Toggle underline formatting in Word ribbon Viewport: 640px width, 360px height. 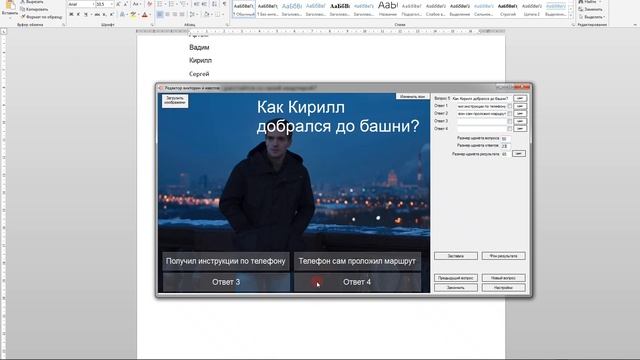coord(86,14)
